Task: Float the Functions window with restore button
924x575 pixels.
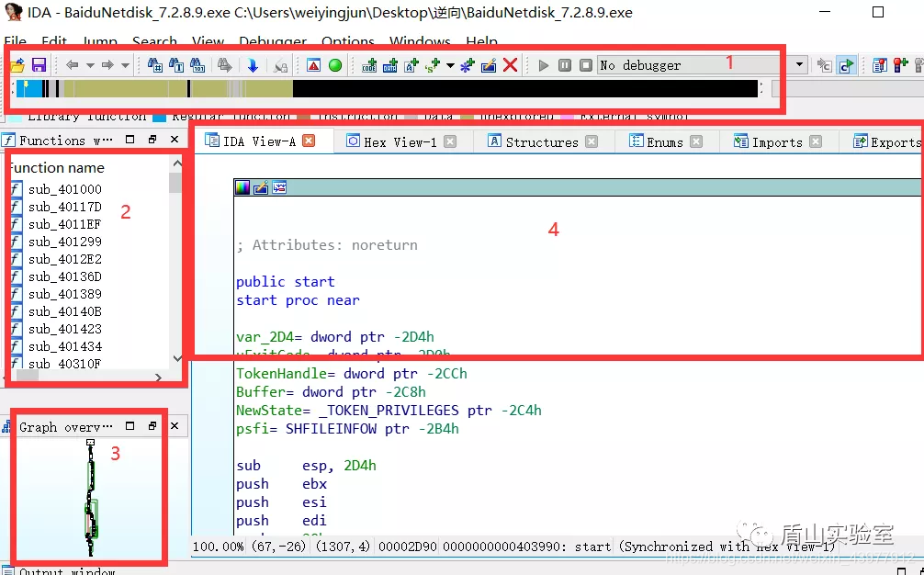Action: 152,140
